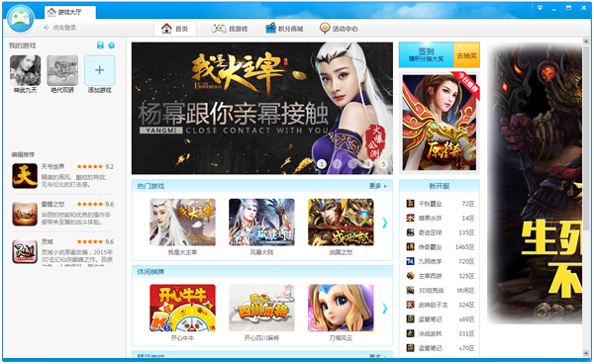
Task: Click the 天书世界 title text
Action: [x=53, y=166]
